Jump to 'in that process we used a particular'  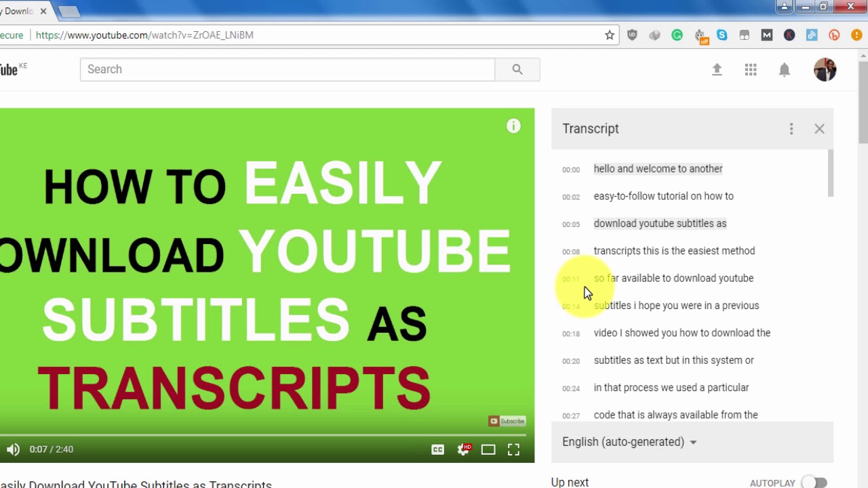point(671,388)
